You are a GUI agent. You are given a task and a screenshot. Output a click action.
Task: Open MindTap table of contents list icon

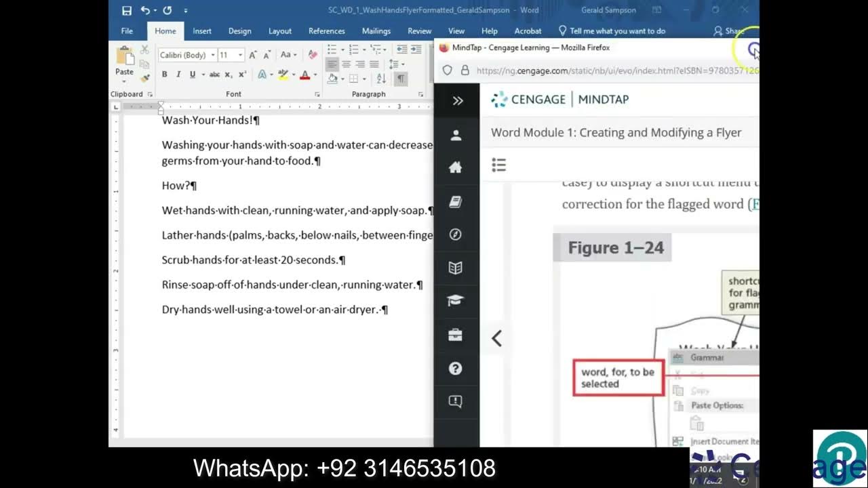tap(499, 165)
